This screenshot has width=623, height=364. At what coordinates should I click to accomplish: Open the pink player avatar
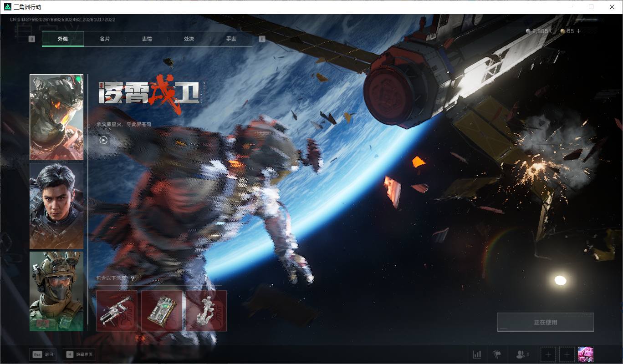click(x=586, y=354)
